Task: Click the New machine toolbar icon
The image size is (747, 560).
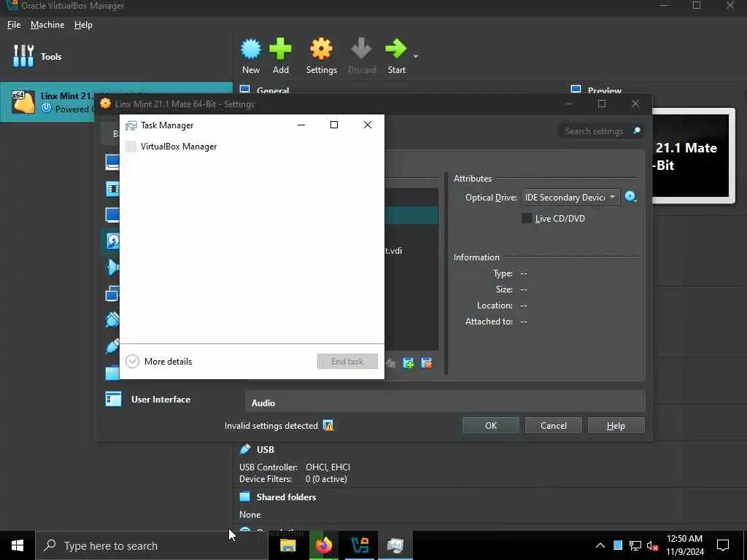Action: (251, 49)
